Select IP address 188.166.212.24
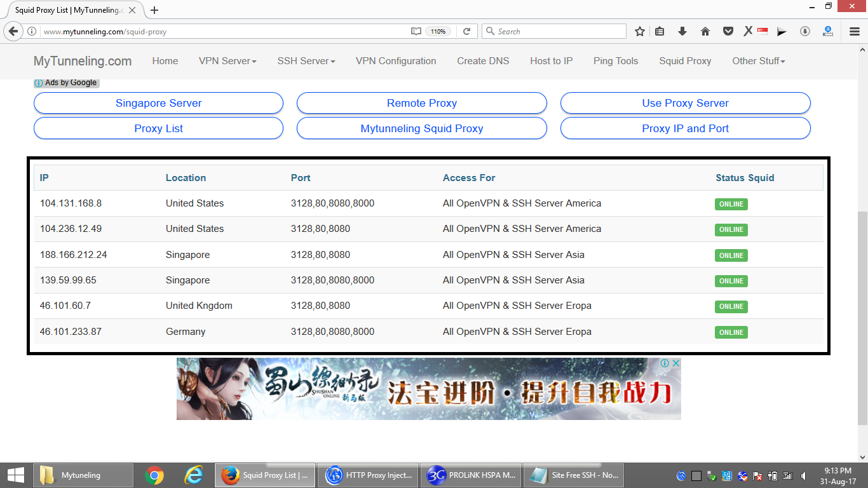 point(73,255)
